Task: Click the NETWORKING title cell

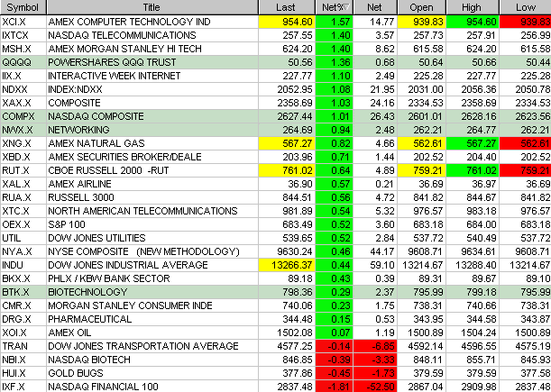Action: click(152, 130)
